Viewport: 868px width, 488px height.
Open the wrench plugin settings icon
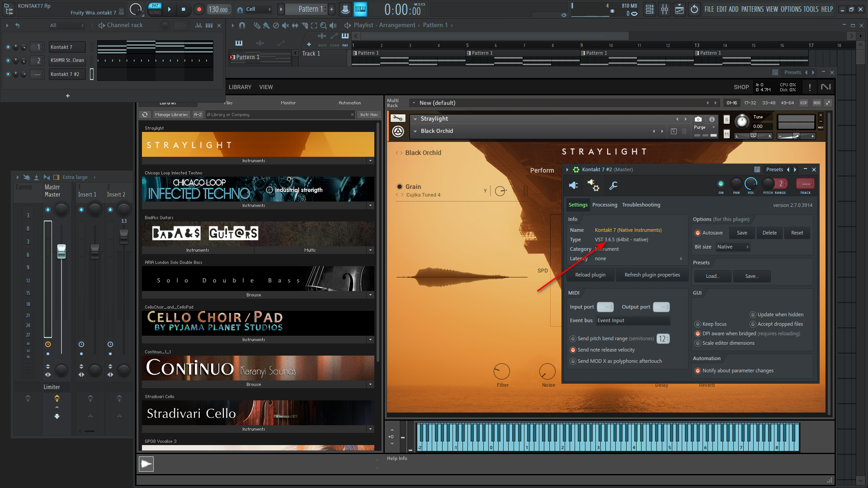pos(613,185)
